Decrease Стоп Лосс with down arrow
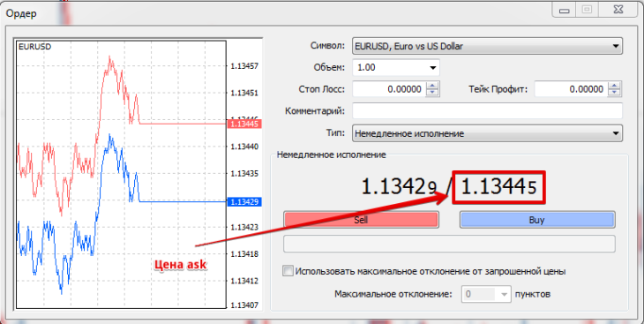Image resolution: width=644 pixels, height=324 pixels. point(433,93)
